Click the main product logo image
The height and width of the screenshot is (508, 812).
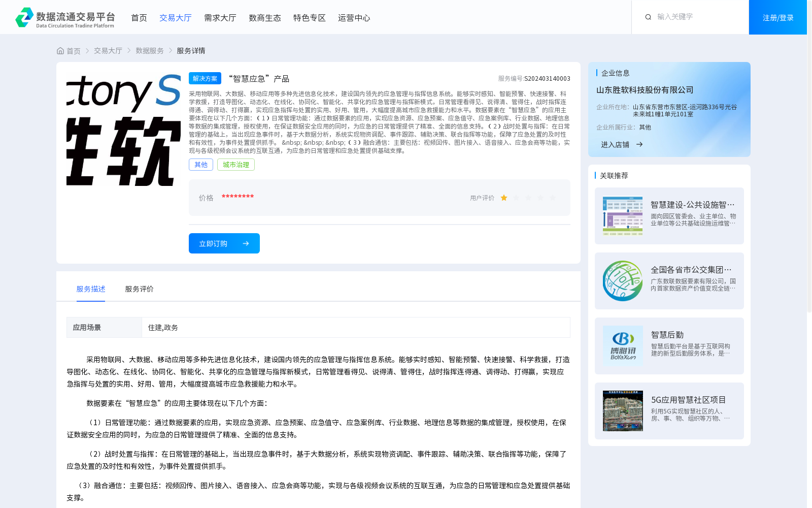[123, 129]
